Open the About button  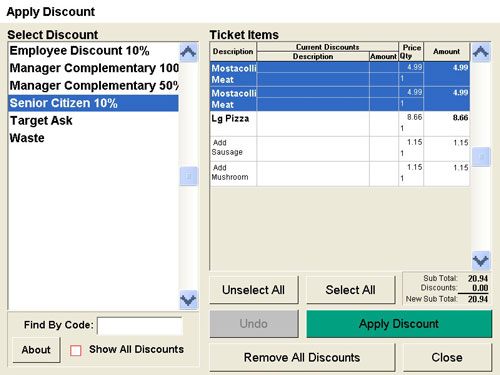tap(36, 350)
